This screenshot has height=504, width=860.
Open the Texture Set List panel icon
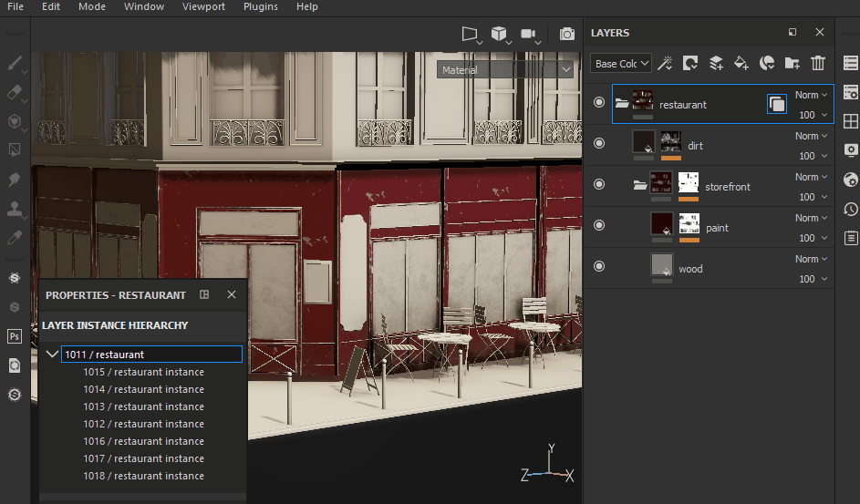[x=851, y=63]
